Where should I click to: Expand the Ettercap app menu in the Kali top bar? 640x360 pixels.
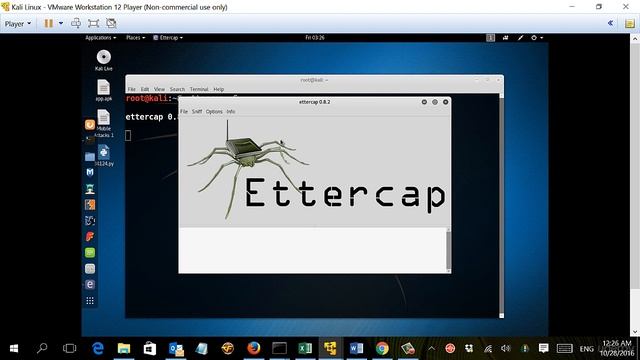point(168,38)
